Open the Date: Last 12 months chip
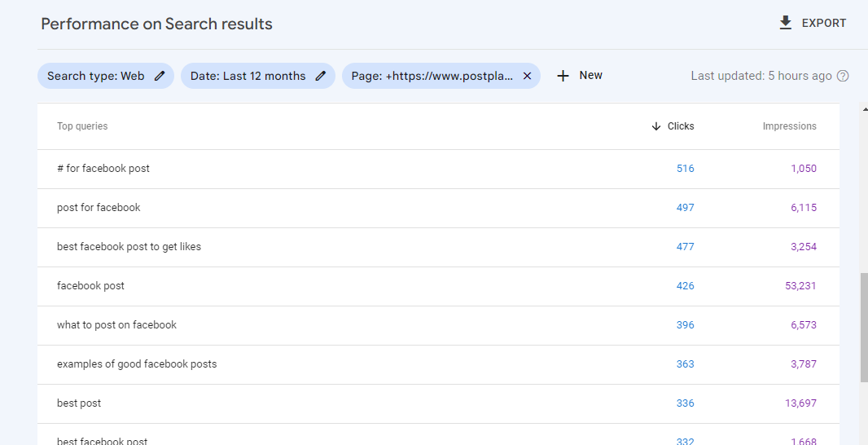This screenshot has height=445, width=868. point(258,76)
